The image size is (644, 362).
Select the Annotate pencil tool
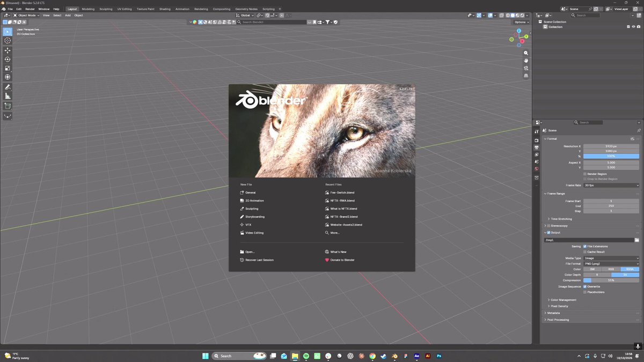pyautogui.click(x=8, y=87)
